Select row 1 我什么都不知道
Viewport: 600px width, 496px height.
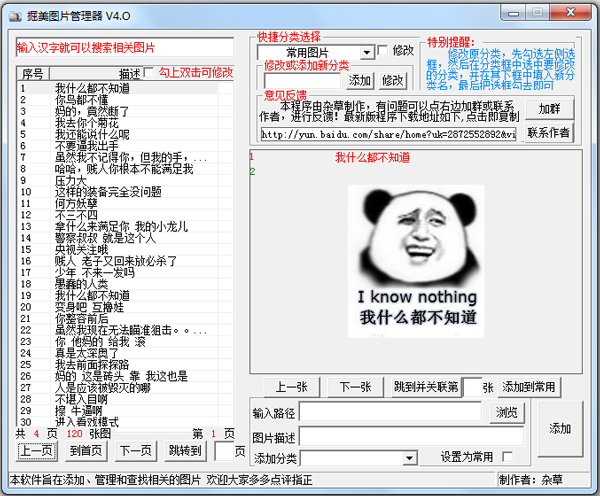tap(125, 88)
